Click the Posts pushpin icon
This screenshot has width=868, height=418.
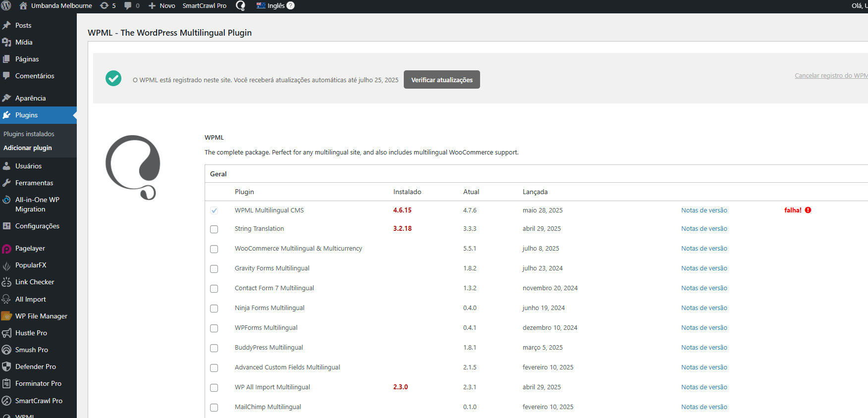pos(6,25)
